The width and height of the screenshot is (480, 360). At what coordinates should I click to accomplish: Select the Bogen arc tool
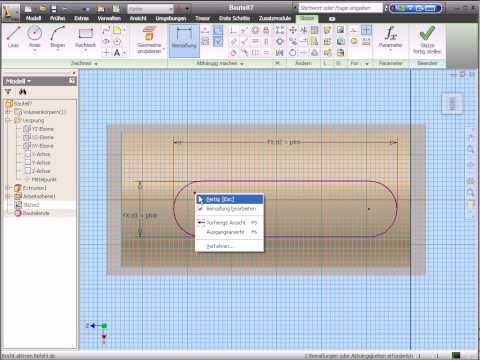click(58, 37)
